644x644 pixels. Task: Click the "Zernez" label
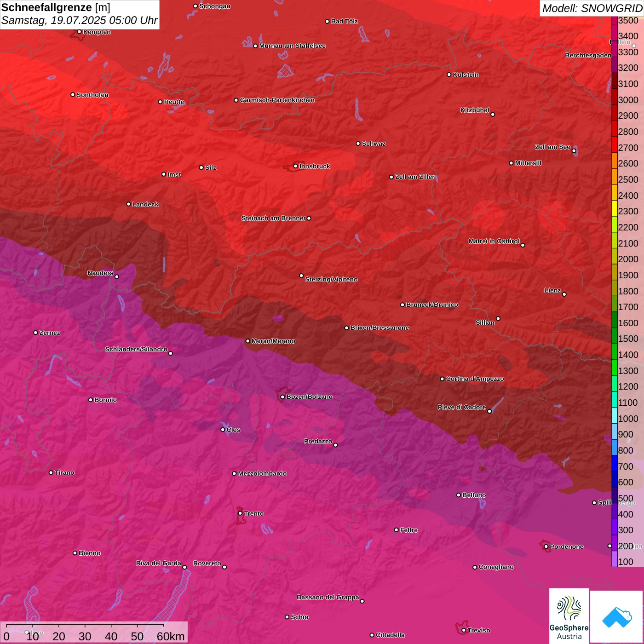50,333
